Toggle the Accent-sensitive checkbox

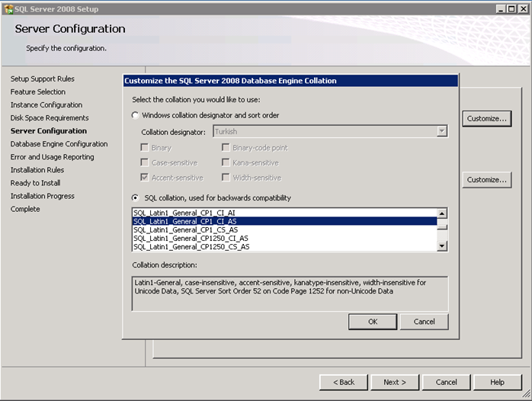[145, 178]
